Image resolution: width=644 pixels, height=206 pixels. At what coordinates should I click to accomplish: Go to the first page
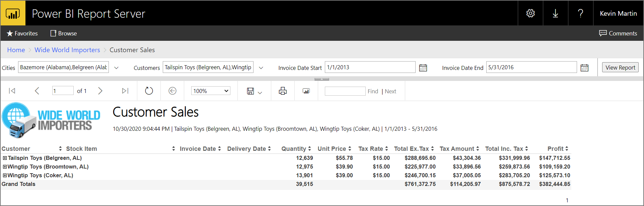(12, 91)
